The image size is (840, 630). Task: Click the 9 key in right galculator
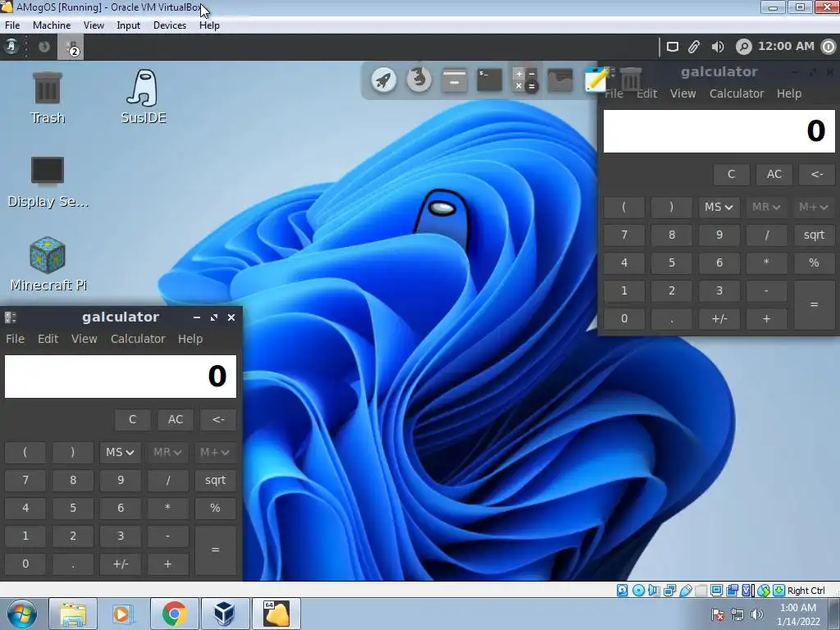pos(719,235)
